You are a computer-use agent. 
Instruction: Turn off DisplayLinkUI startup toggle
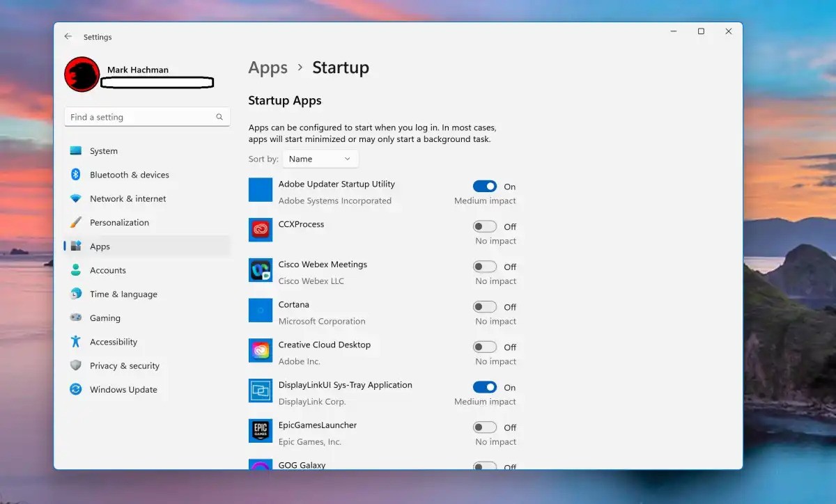coord(484,387)
